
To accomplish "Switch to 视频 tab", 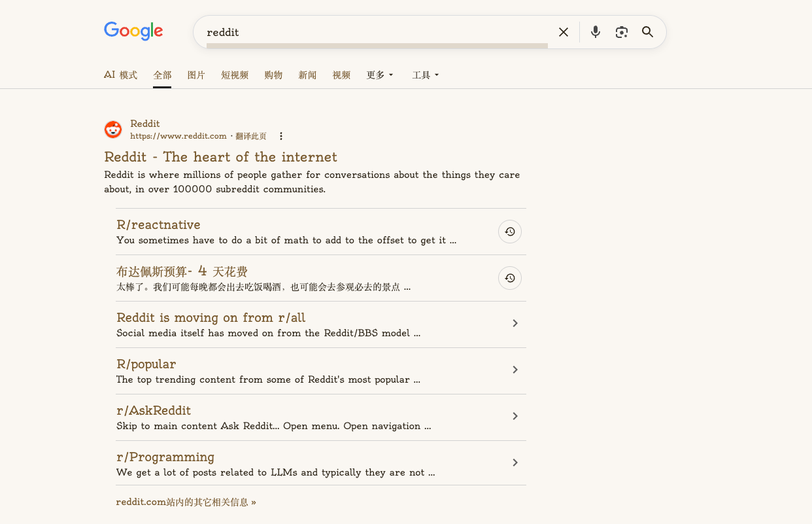I will coord(341,75).
